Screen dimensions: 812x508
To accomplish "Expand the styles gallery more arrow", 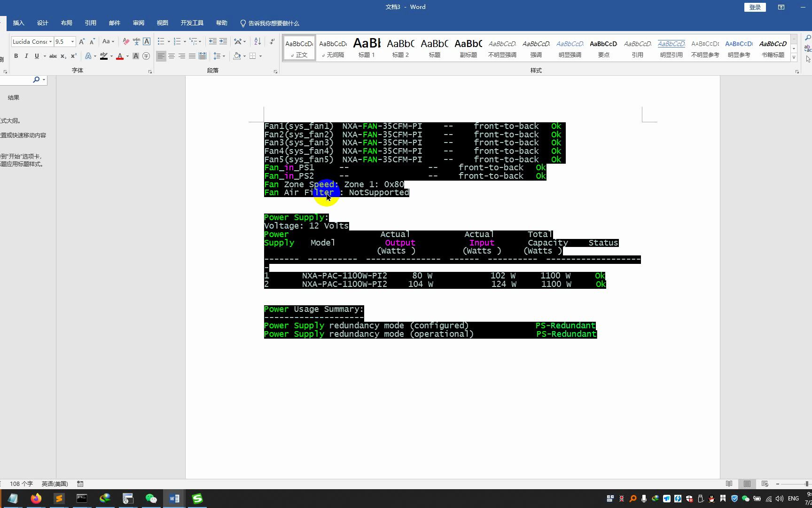I will coord(794,57).
